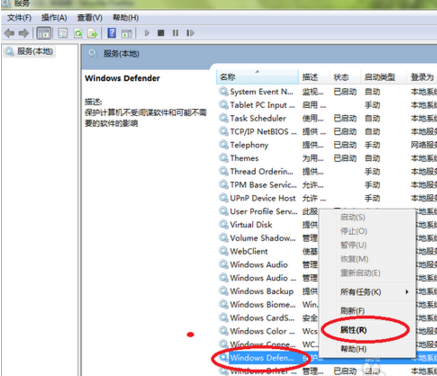437x376 pixels.
Task: Open the 文件(F) menu
Action: click(19, 18)
